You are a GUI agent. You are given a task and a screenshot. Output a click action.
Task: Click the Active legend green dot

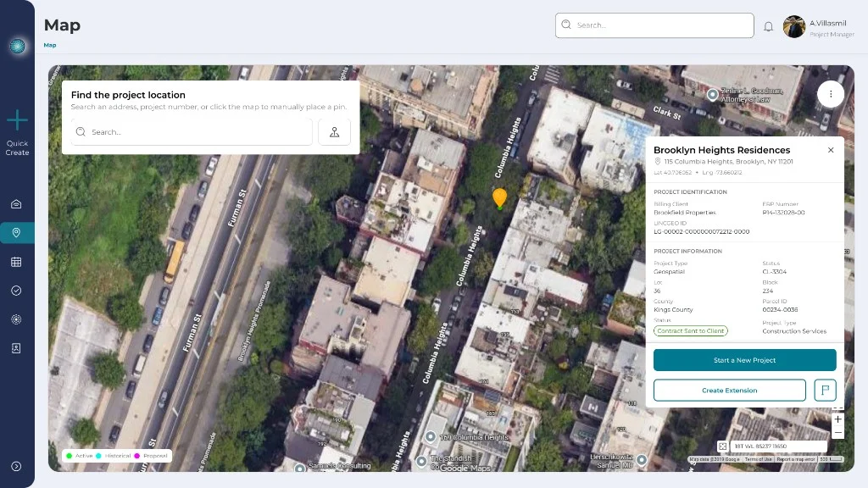(x=70, y=456)
